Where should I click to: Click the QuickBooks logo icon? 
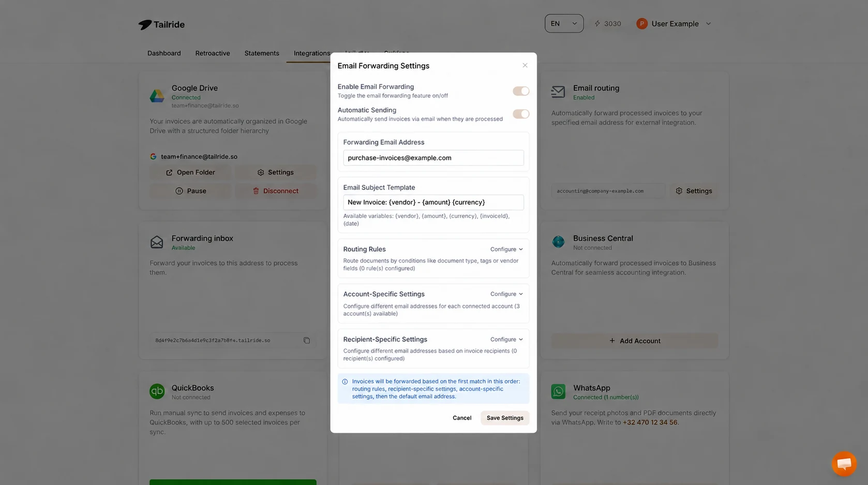157,391
